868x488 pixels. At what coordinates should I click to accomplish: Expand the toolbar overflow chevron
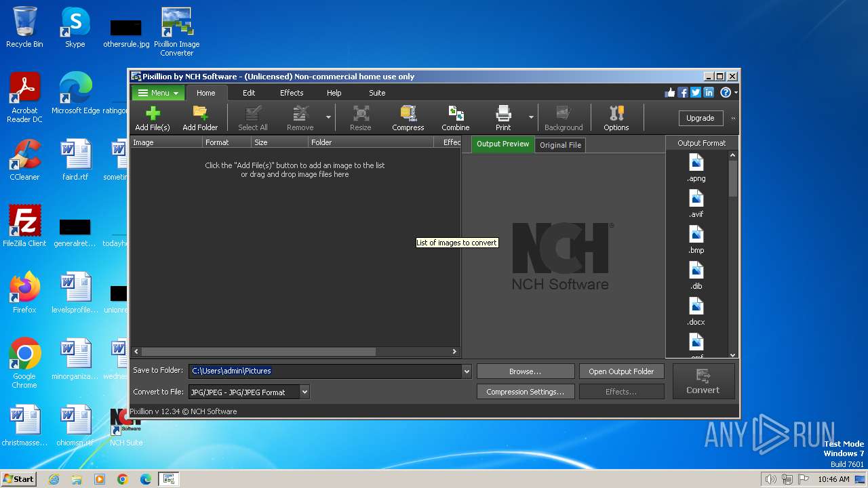[733, 118]
